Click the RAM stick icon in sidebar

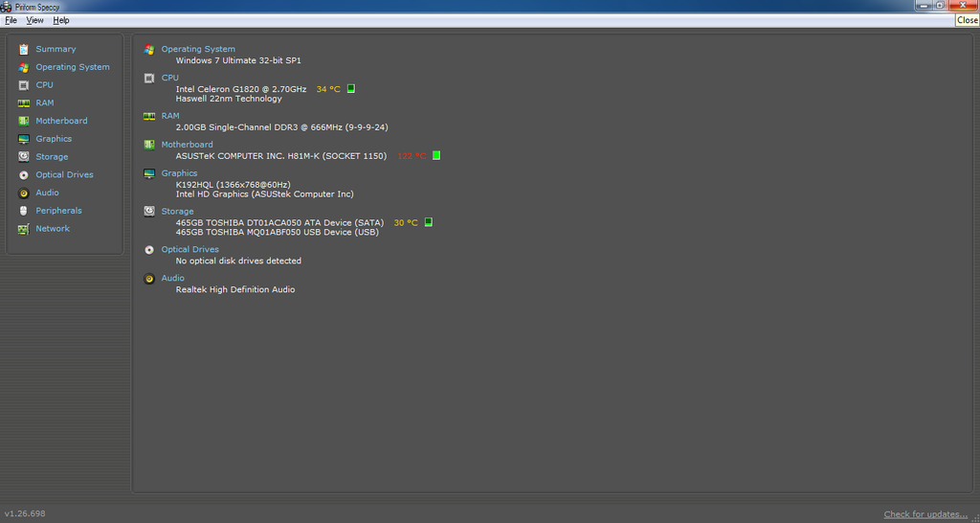click(24, 103)
